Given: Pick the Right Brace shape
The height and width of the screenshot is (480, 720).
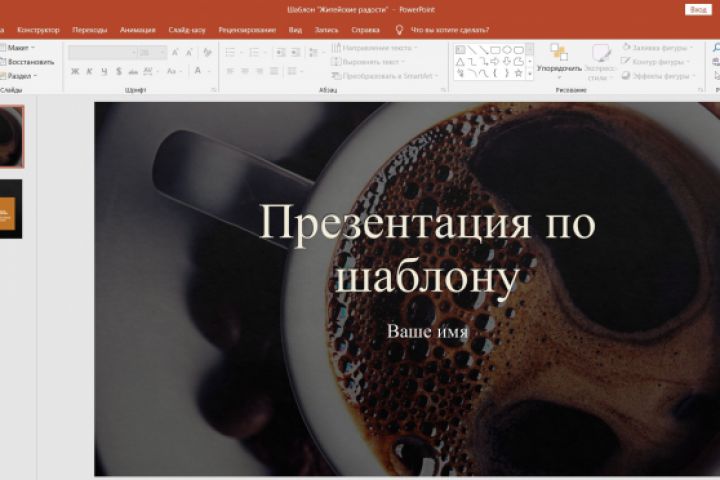Looking at the screenshot, I should click(x=506, y=73).
